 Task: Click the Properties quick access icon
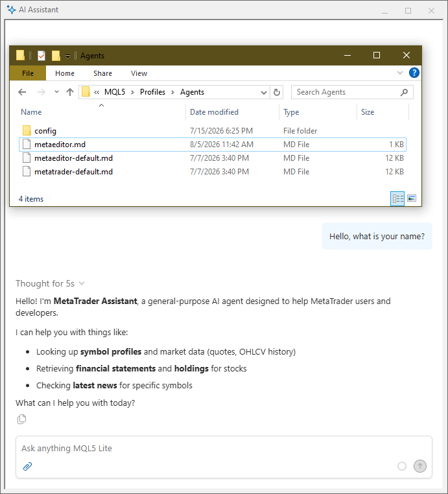point(41,56)
